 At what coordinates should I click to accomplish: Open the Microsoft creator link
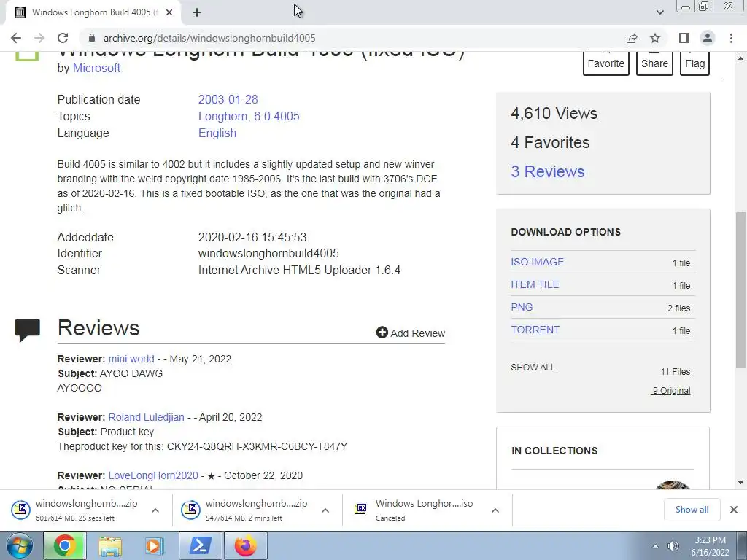pos(96,68)
